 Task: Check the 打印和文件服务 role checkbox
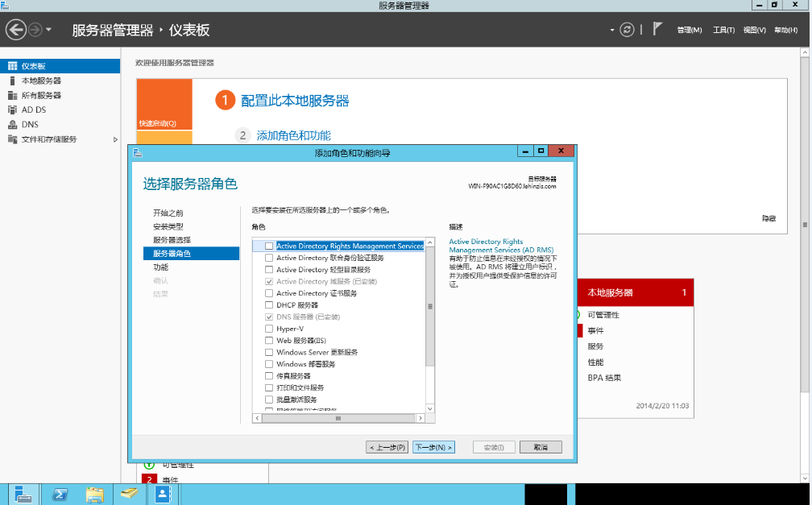(269, 388)
